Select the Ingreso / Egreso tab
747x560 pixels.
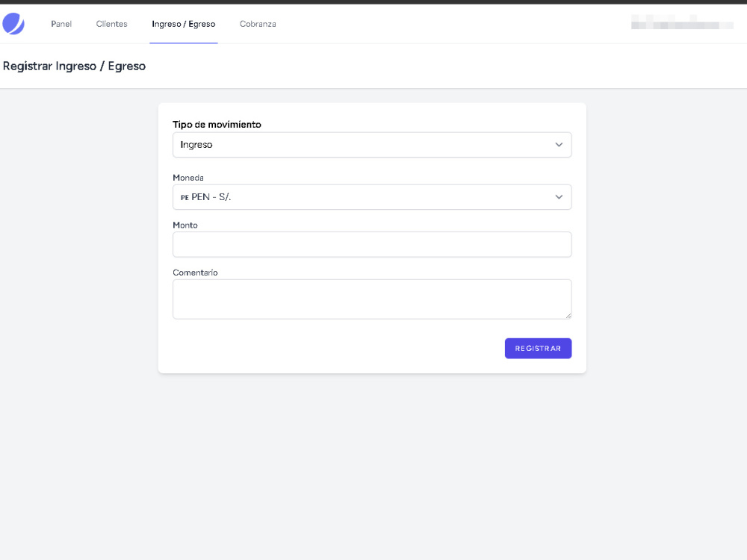[184, 24]
